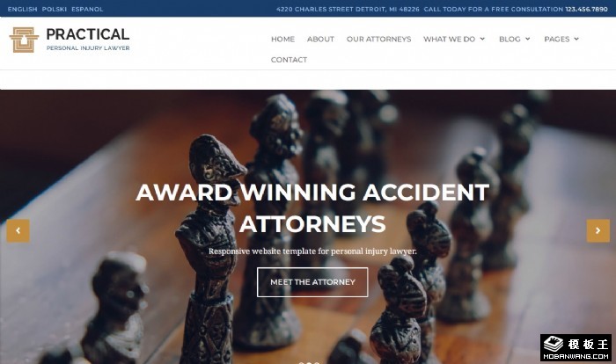The image size is (616, 364).
Task: Open the Home menu item
Action: point(282,39)
